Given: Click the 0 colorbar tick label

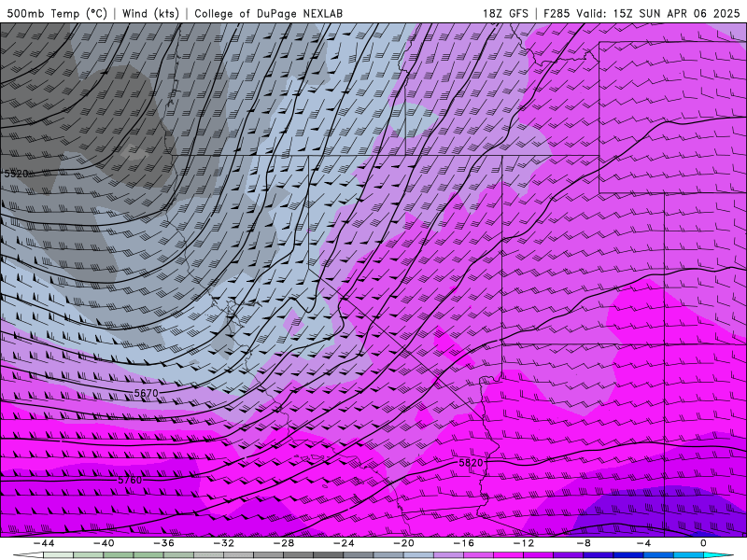Looking at the screenshot, I should (703, 543).
